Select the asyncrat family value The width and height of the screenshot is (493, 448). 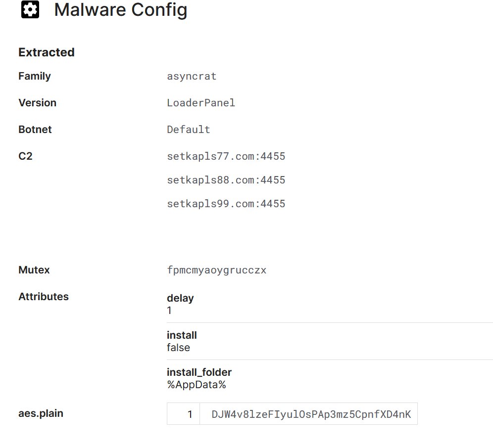pyautogui.click(x=192, y=76)
